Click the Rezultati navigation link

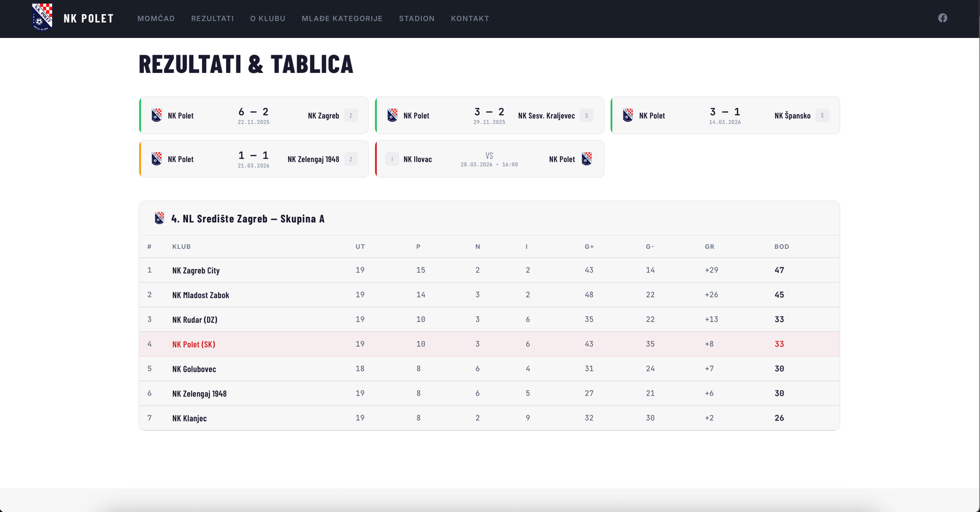pyautogui.click(x=213, y=19)
